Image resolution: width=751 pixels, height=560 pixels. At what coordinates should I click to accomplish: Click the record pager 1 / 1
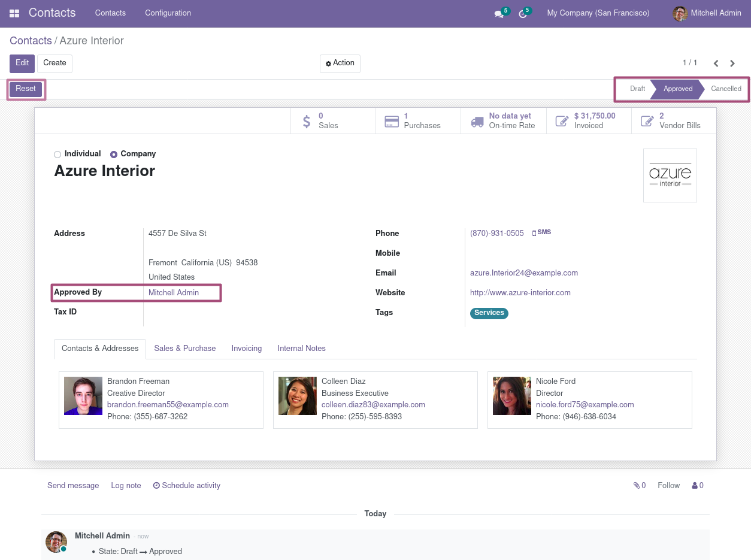coord(690,63)
